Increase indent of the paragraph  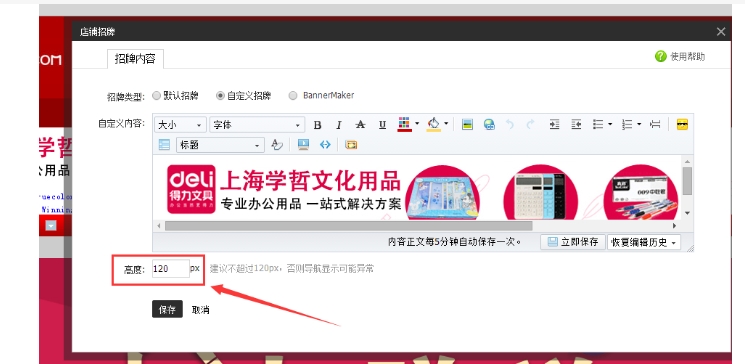[554, 125]
